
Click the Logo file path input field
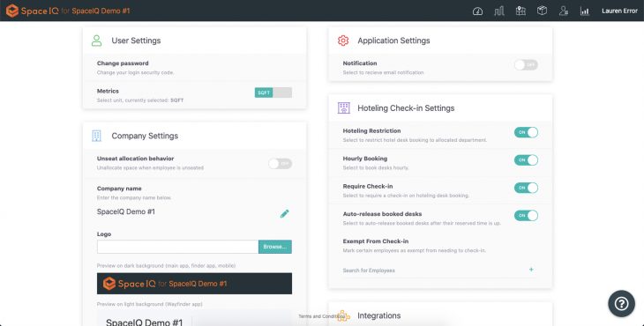(178, 247)
